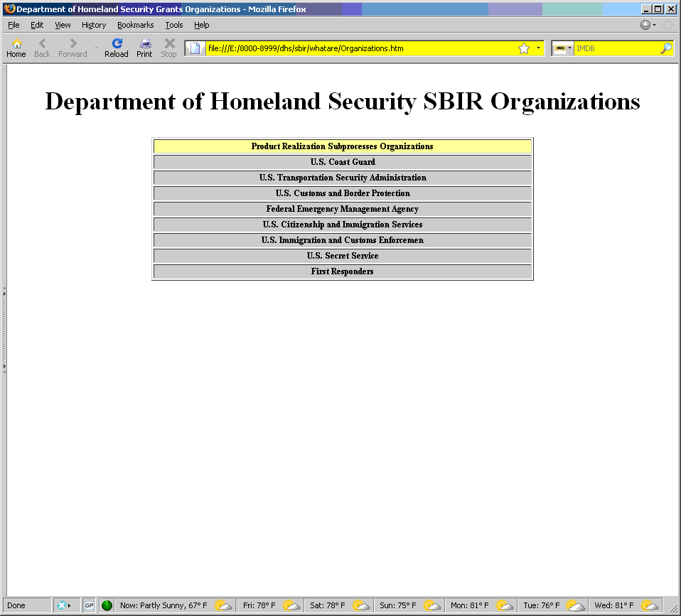
Task: Click the blue X status bar icon
Action: pos(61,605)
